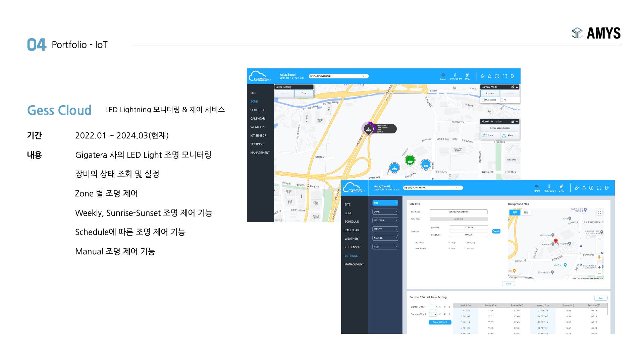Click the 0mm precipitation icon in the zone map window

443,75
